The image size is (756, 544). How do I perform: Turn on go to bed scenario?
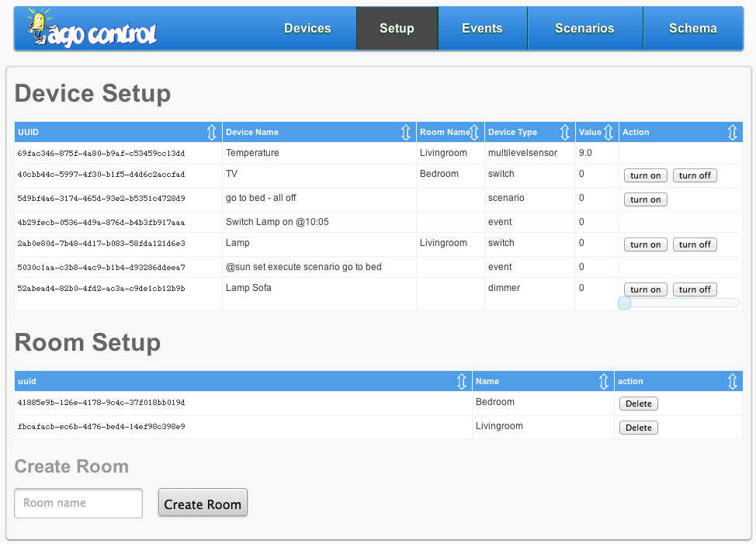(646, 199)
